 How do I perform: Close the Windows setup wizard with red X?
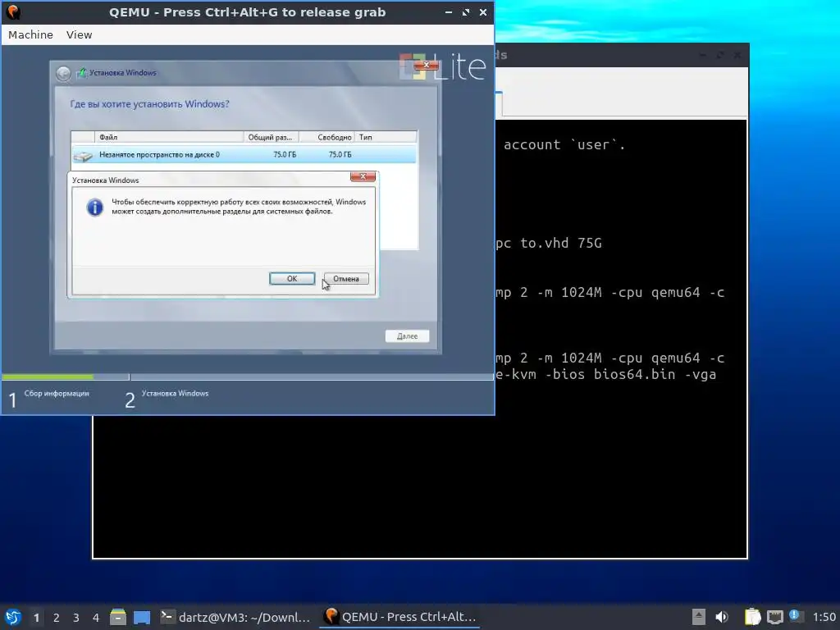pyautogui.click(x=427, y=66)
